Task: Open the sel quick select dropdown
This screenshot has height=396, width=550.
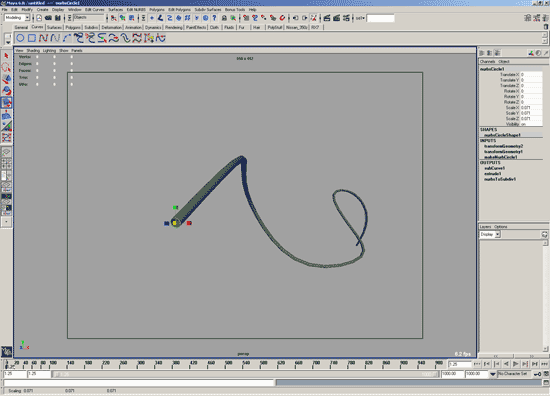Action: point(360,18)
